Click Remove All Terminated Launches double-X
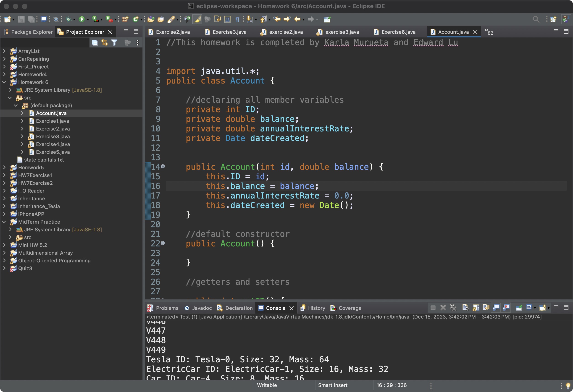 click(453, 308)
